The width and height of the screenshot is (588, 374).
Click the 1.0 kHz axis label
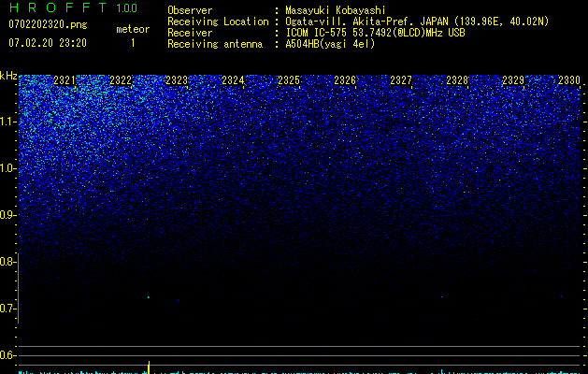[7, 168]
